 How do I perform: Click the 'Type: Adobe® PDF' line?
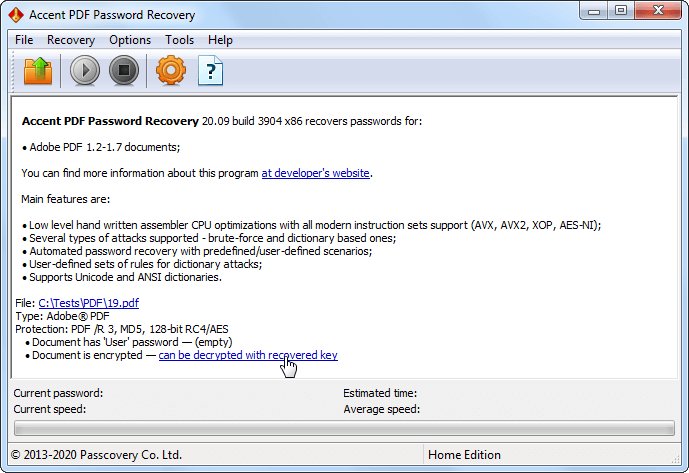tap(62, 317)
